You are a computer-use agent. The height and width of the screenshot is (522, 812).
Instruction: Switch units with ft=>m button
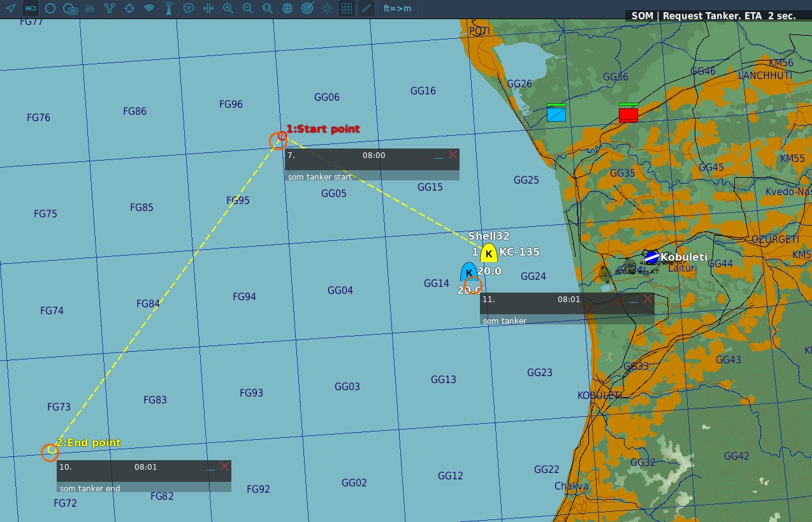[397, 9]
